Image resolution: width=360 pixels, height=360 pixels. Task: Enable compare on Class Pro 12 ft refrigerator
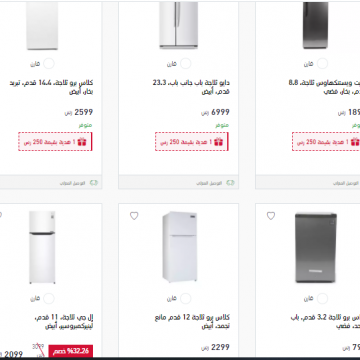(x=186, y=298)
